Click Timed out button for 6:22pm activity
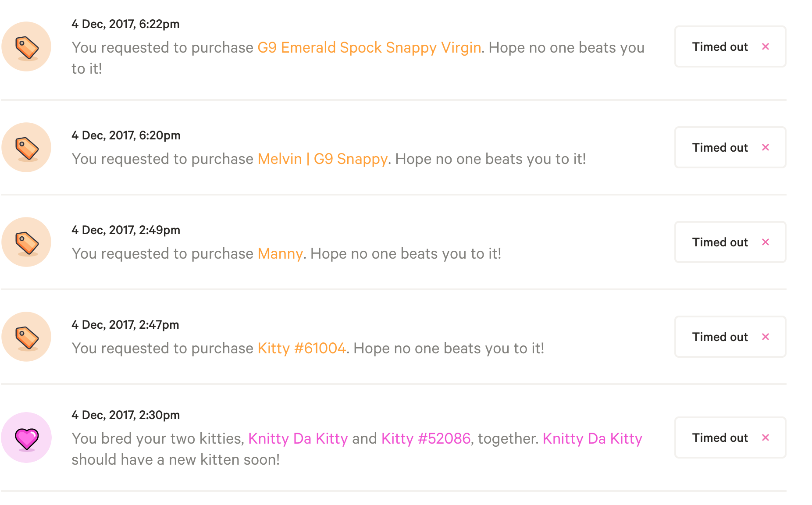This screenshot has width=812, height=505. coord(719,47)
